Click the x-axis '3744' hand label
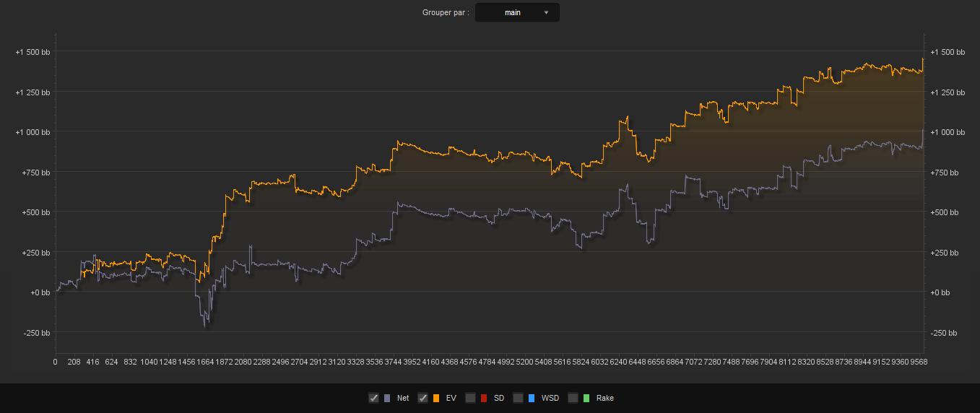 393,362
